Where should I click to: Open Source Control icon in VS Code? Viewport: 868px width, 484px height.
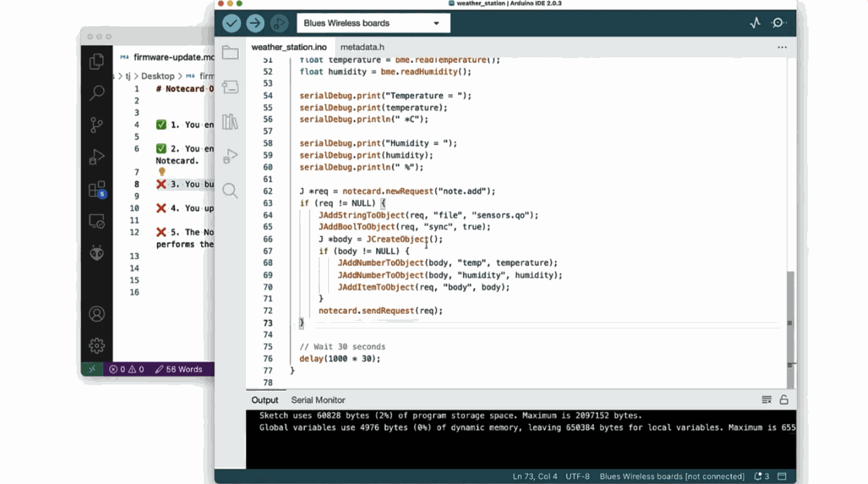click(97, 124)
